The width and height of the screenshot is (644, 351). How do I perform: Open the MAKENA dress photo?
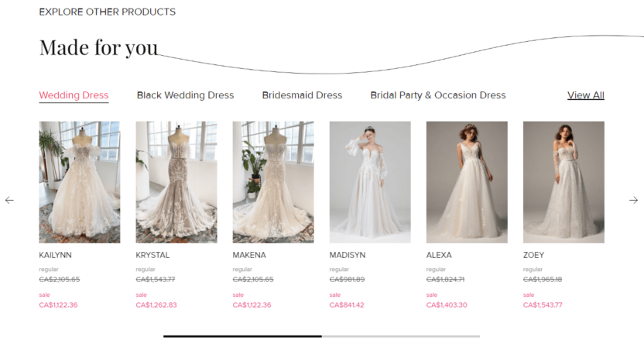[273, 182]
